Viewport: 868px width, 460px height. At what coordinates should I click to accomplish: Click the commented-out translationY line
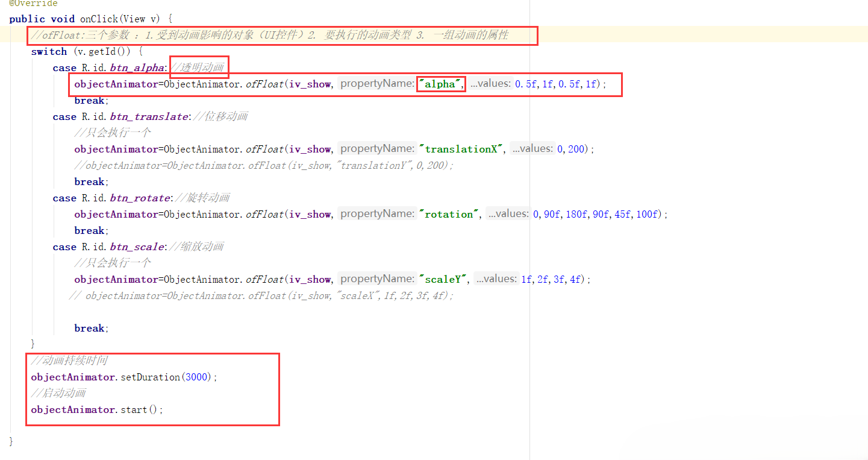point(264,165)
